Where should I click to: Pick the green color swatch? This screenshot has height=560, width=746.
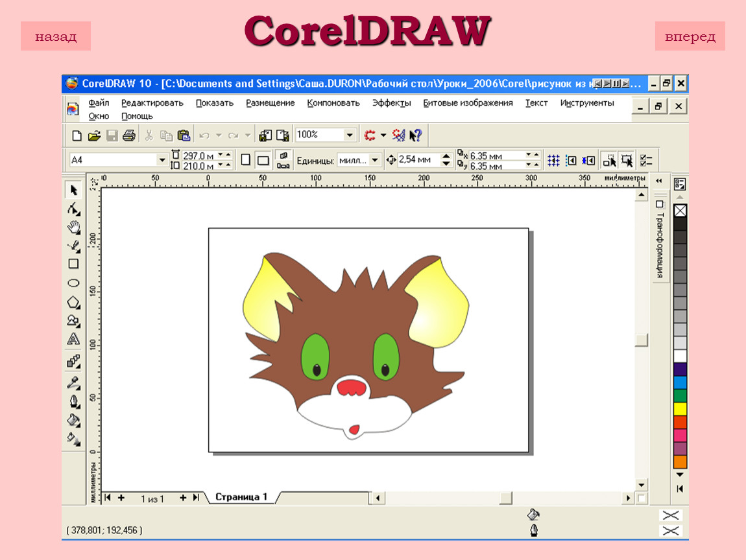click(x=680, y=395)
